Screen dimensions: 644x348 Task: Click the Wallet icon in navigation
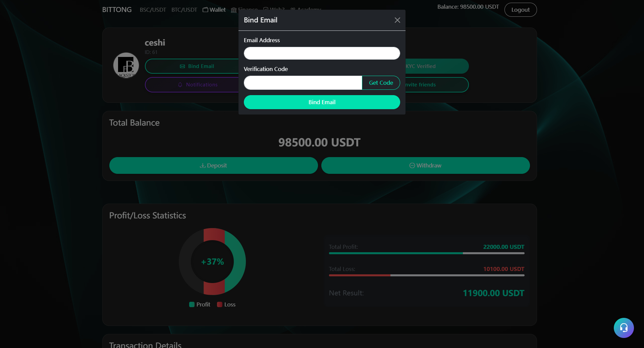pyautogui.click(x=205, y=10)
